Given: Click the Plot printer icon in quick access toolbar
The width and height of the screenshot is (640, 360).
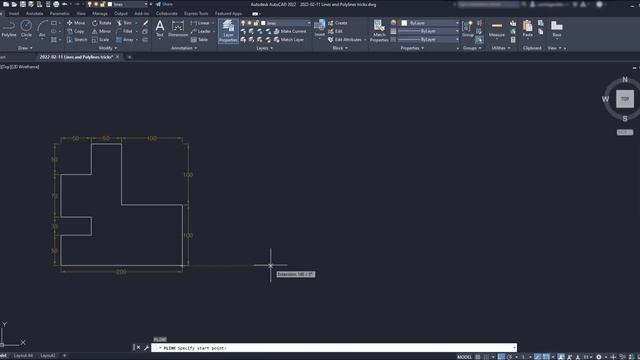Looking at the screenshot, I should tap(56, 4).
